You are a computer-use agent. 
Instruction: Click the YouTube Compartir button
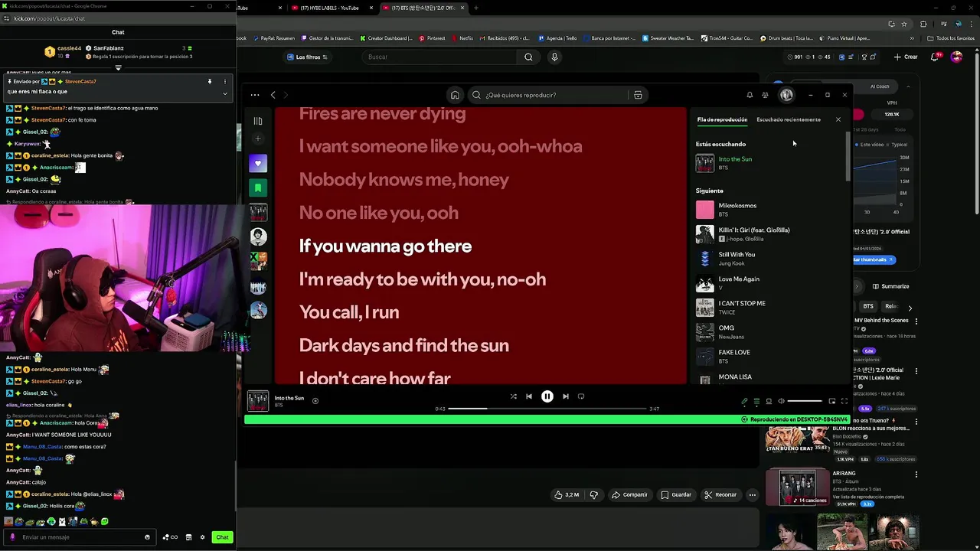[629, 494]
